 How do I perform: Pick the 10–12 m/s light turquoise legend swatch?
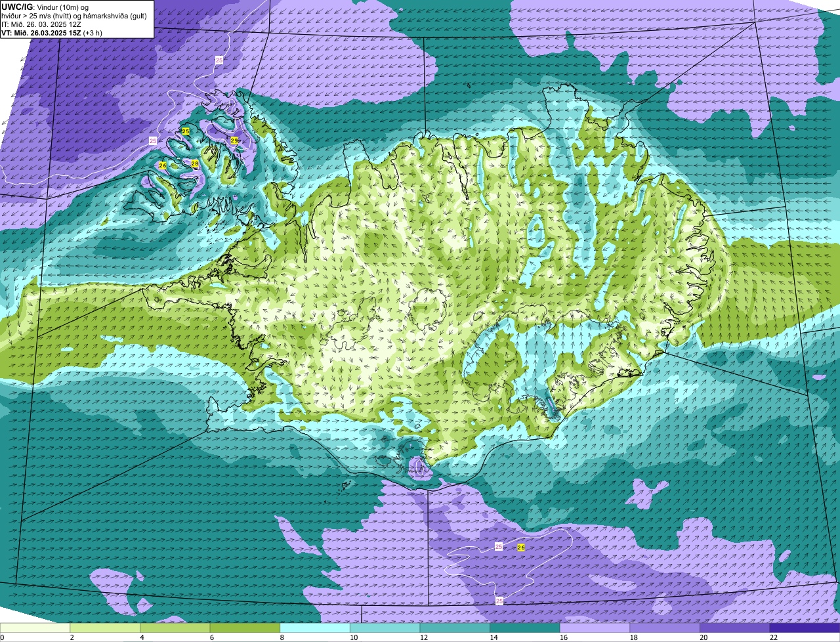pyautogui.click(x=385, y=628)
